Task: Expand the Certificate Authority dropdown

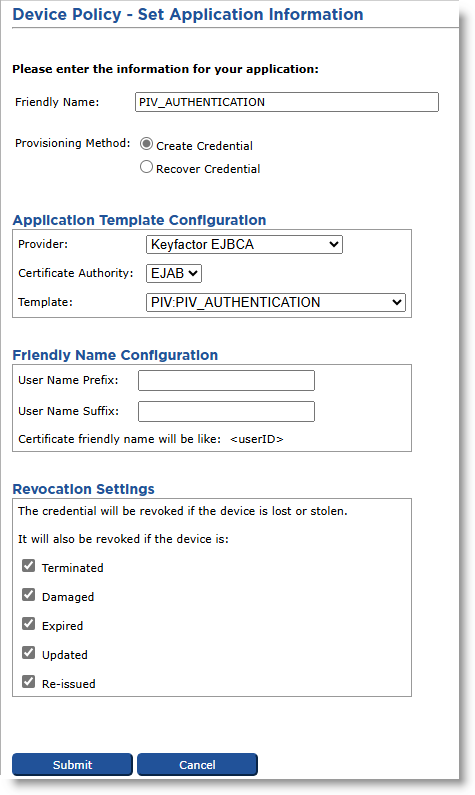Action: 173,273
